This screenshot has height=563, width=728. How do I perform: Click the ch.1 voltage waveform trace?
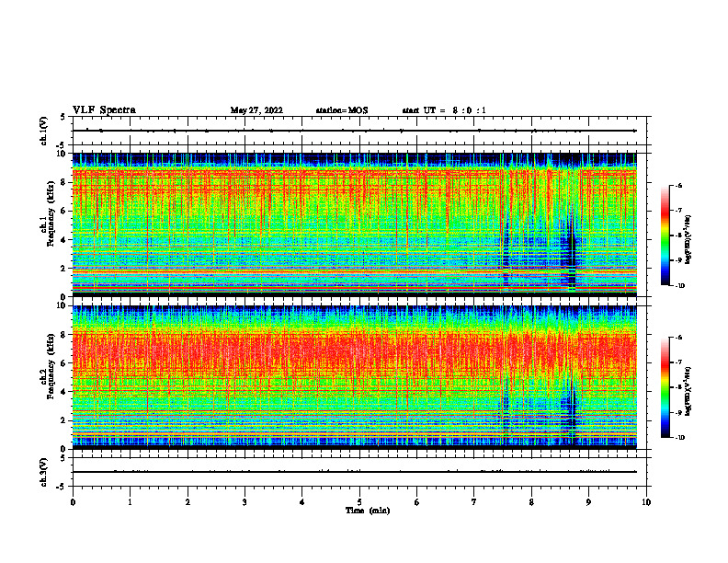[354, 131]
